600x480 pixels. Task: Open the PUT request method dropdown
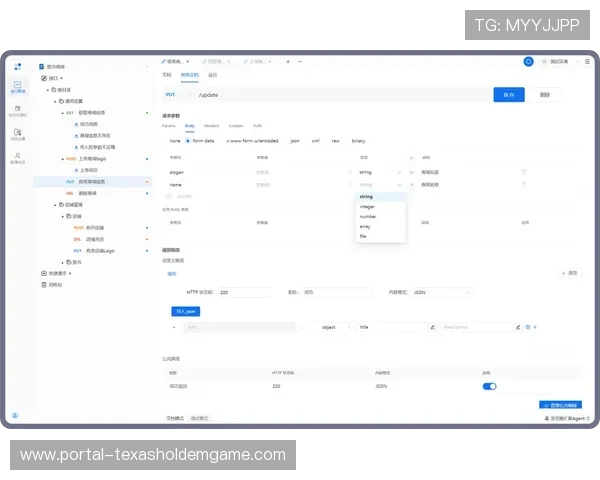click(178, 95)
